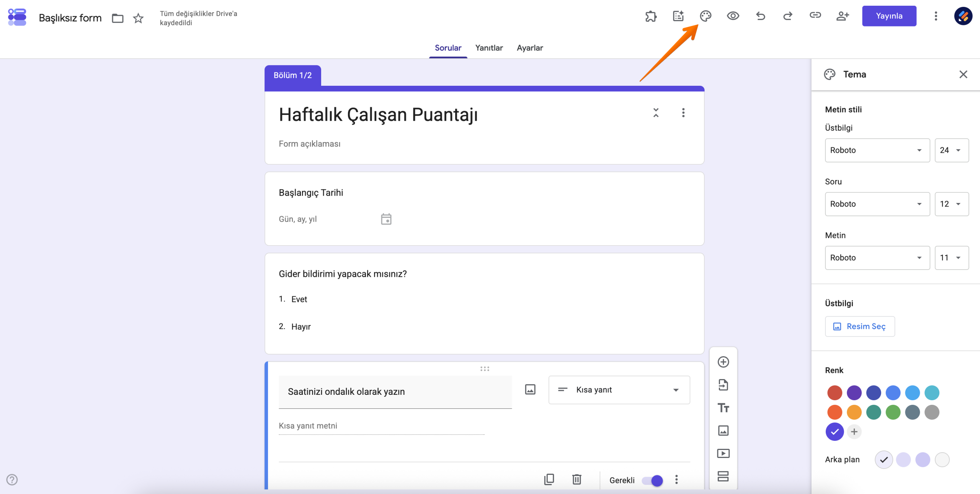Toggle the Gerekli switch off
The height and width of the screenshot is (494, 980).
pos(652,481)
